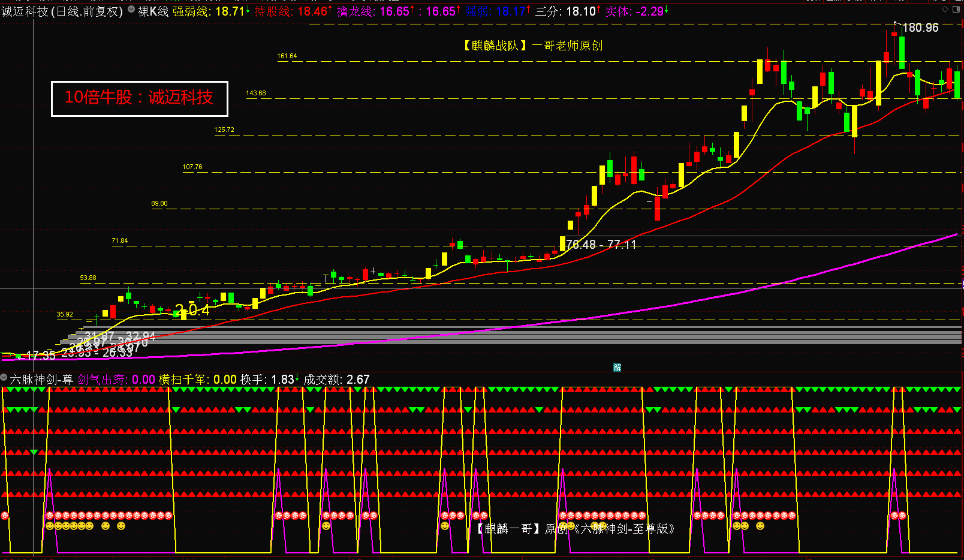Viewport: 964px width, 560px height.
Task: Click the 125.72 price level label
Action: click(x=224, y=130)
